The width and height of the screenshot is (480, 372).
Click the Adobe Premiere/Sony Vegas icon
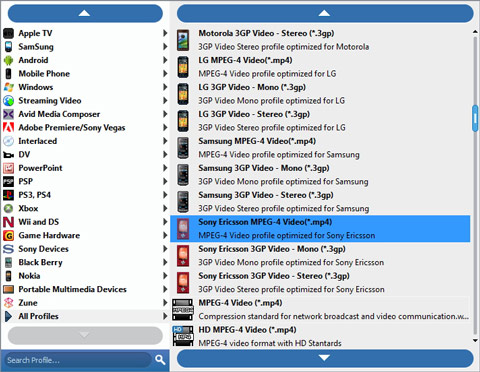(x=8, y=128)
